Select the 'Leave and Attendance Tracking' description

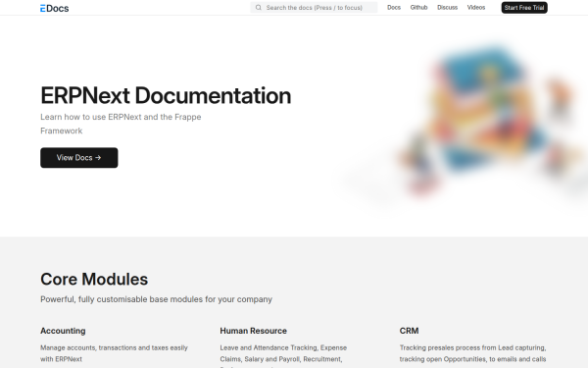283,356
